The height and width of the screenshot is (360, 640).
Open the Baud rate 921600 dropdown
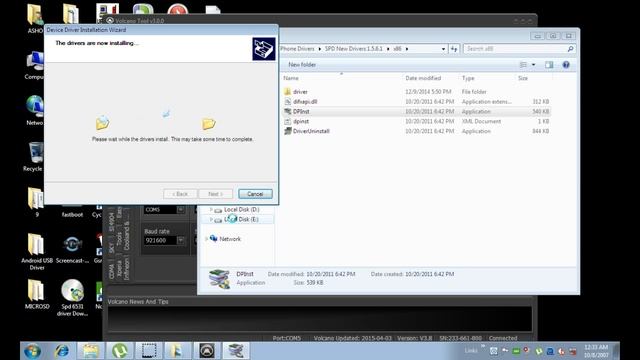point(180,240)
